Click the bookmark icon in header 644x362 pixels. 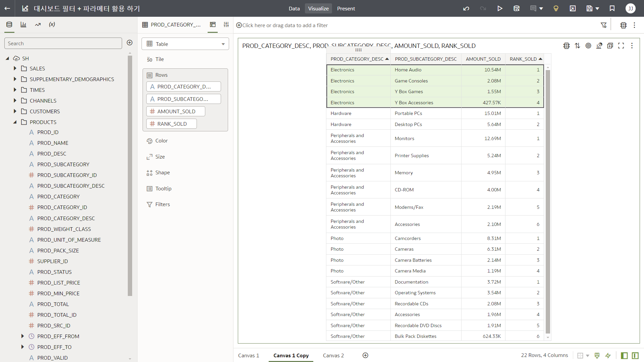612,8
